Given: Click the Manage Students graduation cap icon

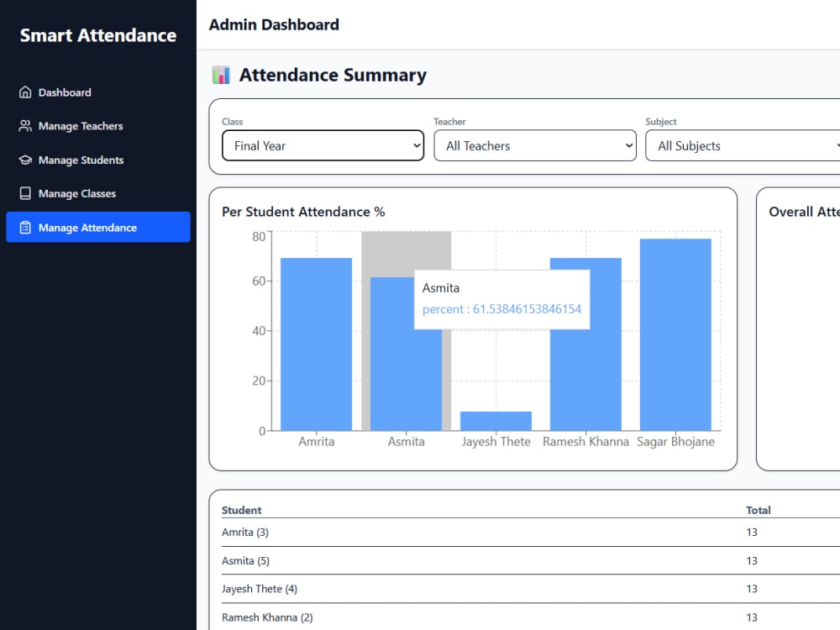Looking at the screenshot, I should pos(25,160).
